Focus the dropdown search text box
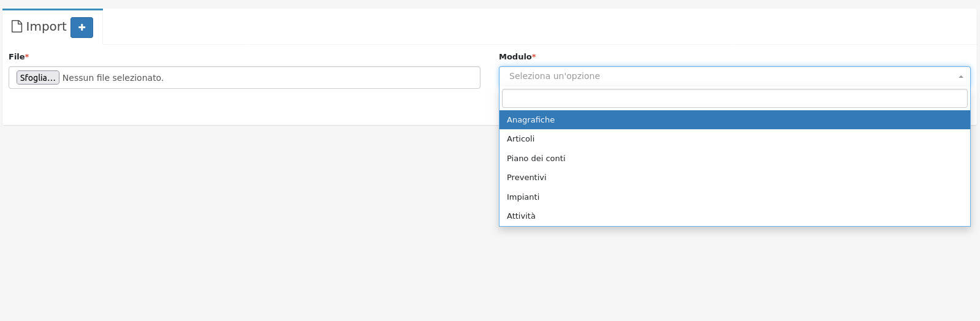Image resolution: width=980 pixels, height=321 pixels. pyautogui.click(x=734, y=99)
